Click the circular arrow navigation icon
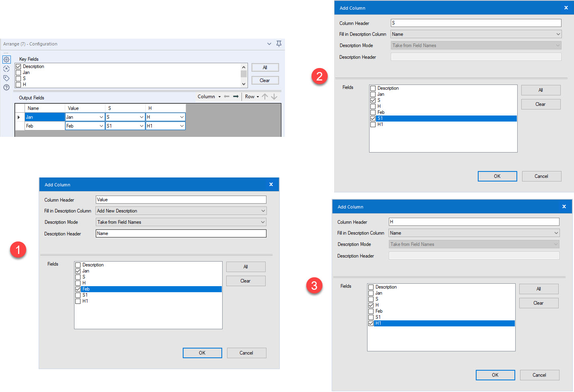Screen dimensions: 574x392 click(6, 68)
